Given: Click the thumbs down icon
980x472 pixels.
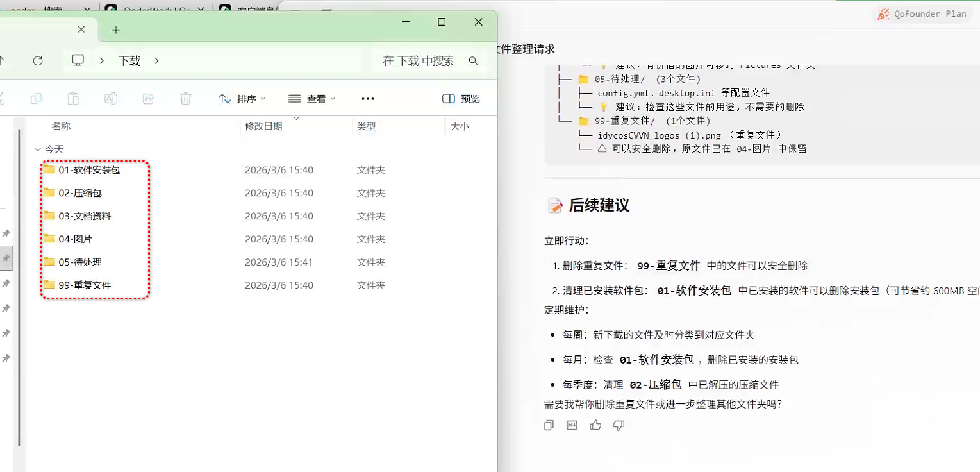Looking at the screenshot, I should (x=619, y=425).
